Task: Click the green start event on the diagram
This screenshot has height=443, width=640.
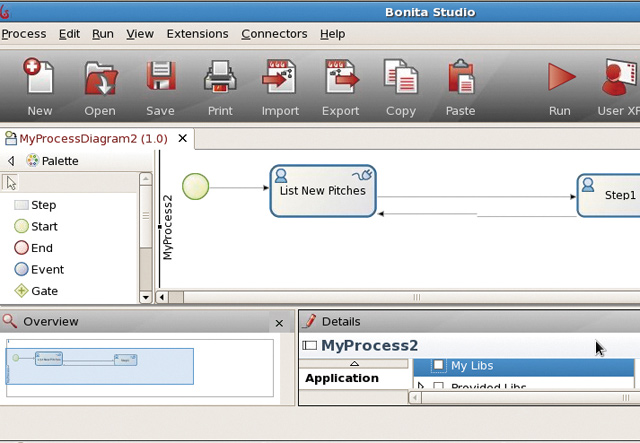Action: 196,187
